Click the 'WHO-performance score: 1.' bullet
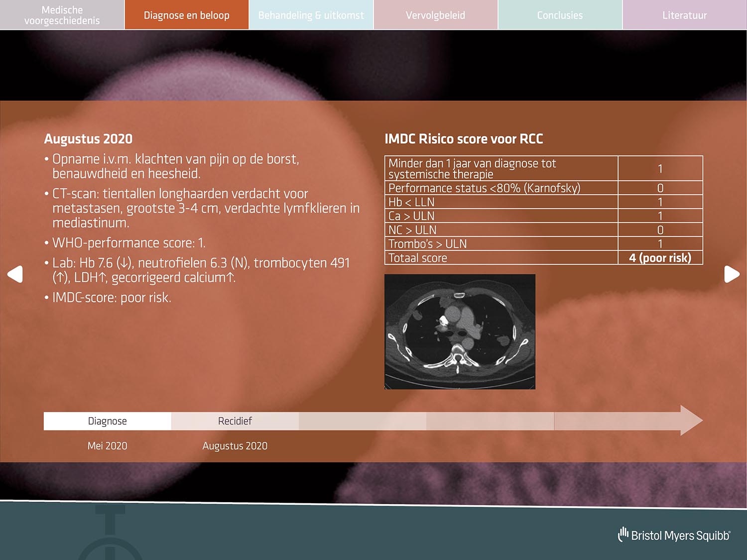The width and height of the screenshot is (747, 560). [x=124, y=243]
